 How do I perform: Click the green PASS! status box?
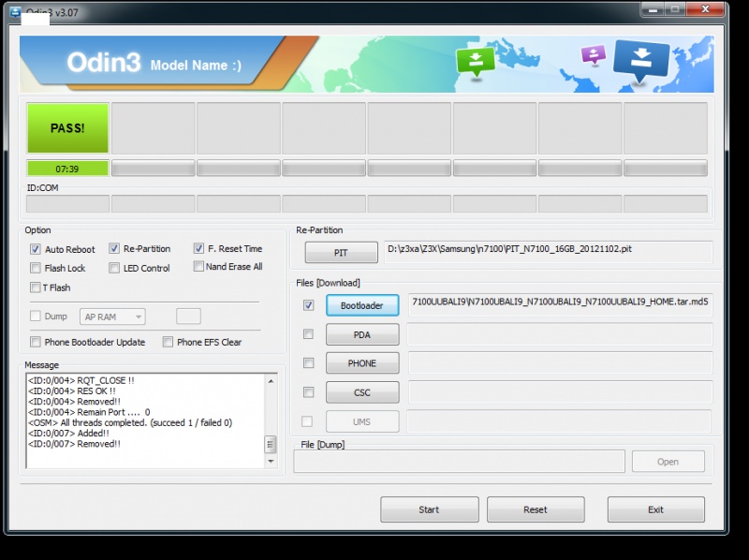pos(67,128)
